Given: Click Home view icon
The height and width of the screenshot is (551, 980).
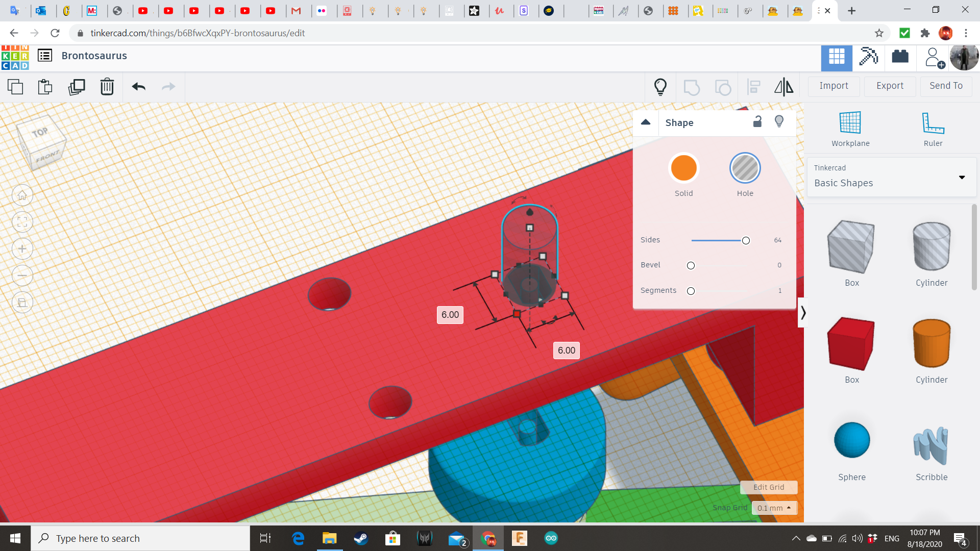Looking at the screenshot, I should point(22,195).
